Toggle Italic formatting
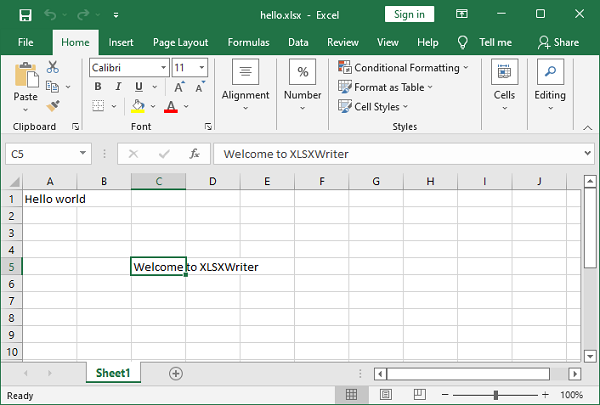The image size is (600, 405). pos(118,87)
